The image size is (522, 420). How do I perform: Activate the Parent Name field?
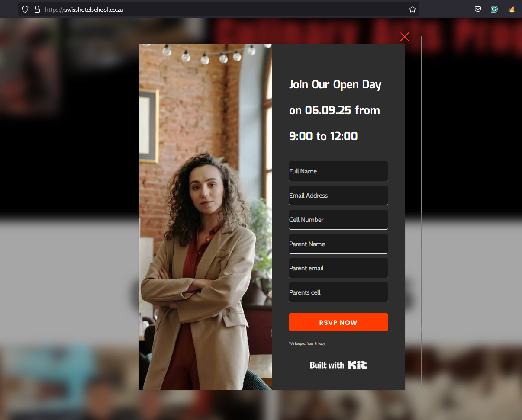click(x=338, y=244)
